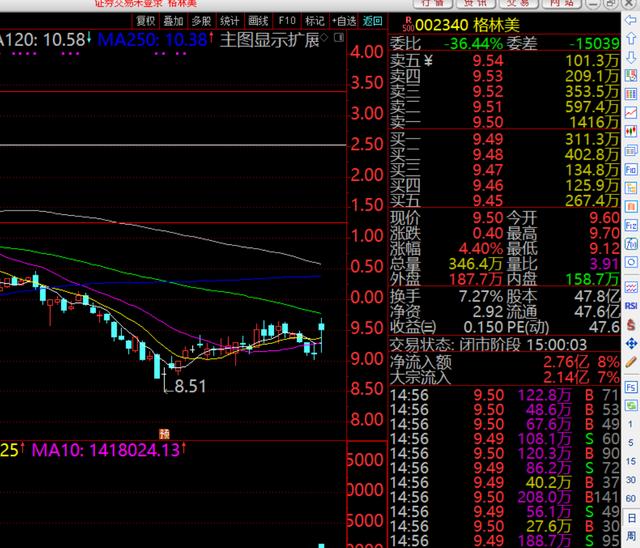640x548 pixels.
Task: Click the 返回 return button
Action: click(x=373, y=20)
